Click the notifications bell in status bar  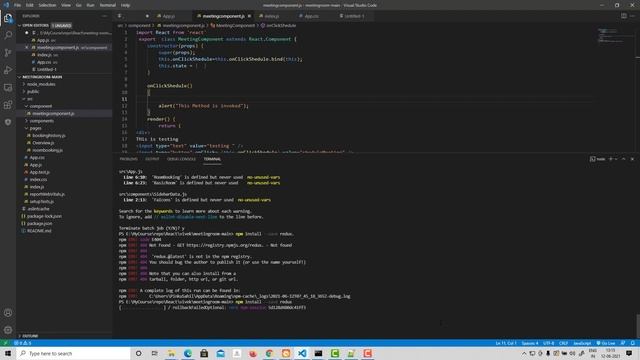(632, 343)
